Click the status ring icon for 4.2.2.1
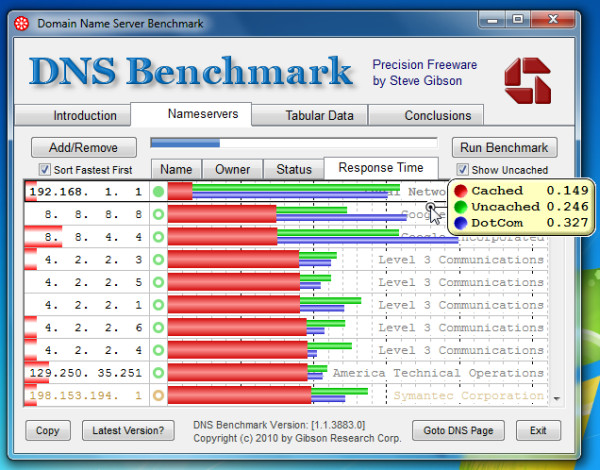 coord(158,305)
